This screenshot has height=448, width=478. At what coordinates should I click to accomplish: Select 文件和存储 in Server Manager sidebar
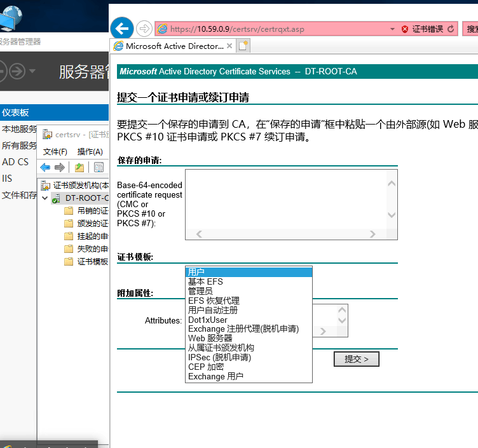19,194
